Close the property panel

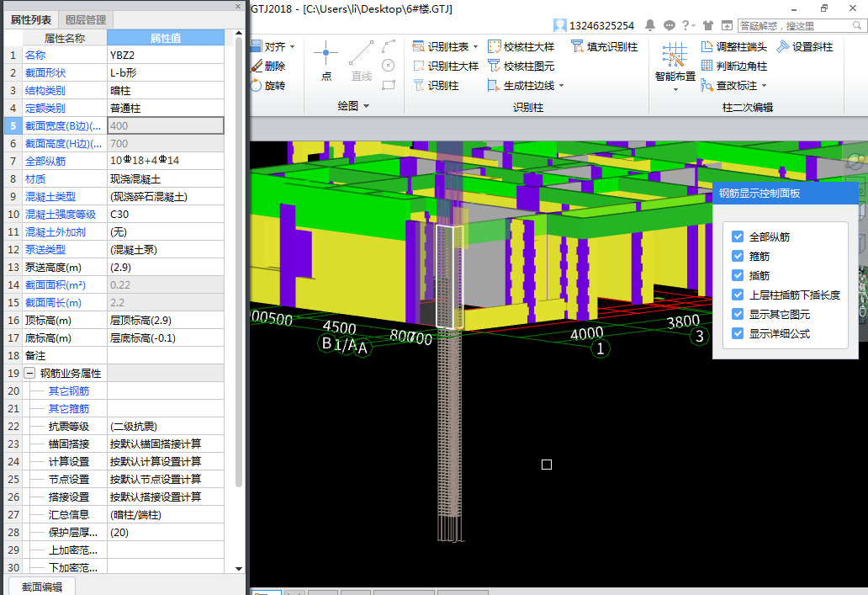[x=238, y=6]
